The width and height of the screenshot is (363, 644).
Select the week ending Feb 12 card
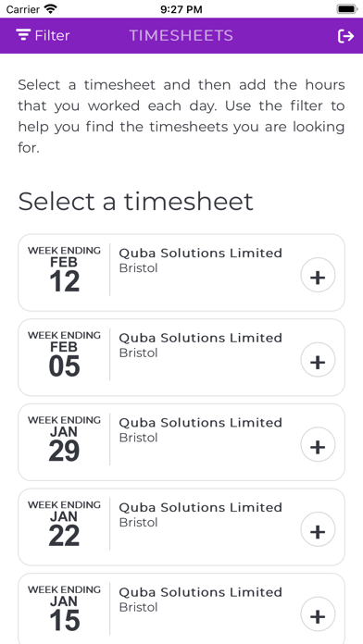[181, 273]
